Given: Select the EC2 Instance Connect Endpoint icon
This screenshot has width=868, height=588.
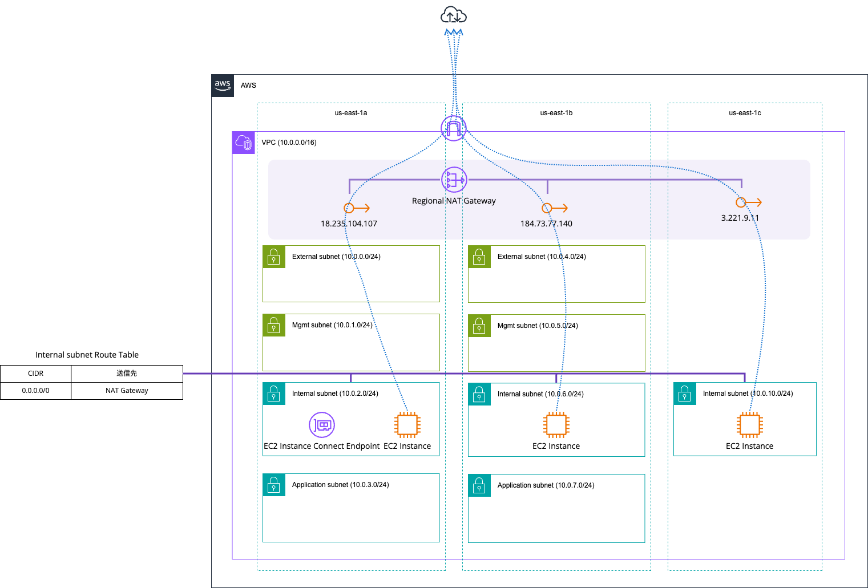Looking at the screenshot, I should tap(322, 425).
